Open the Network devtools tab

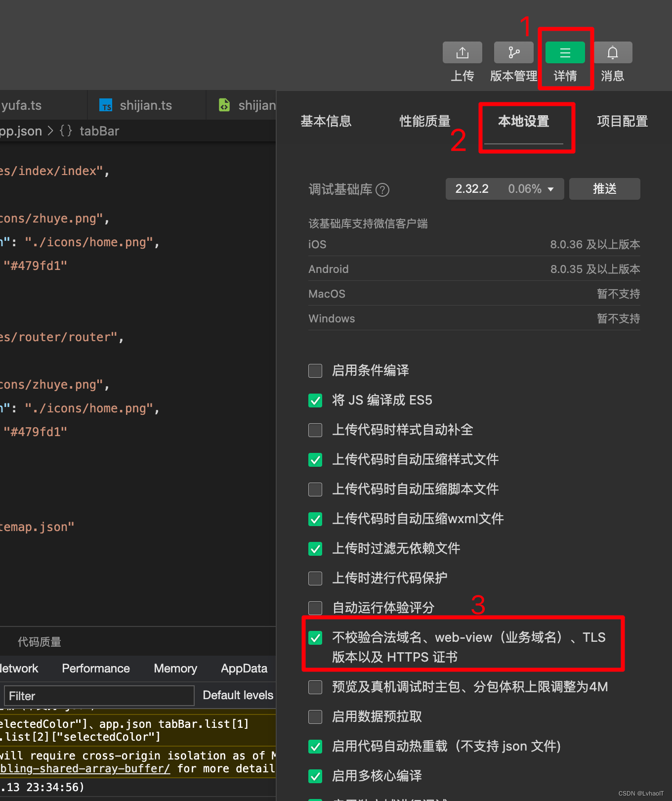point(19,668)
